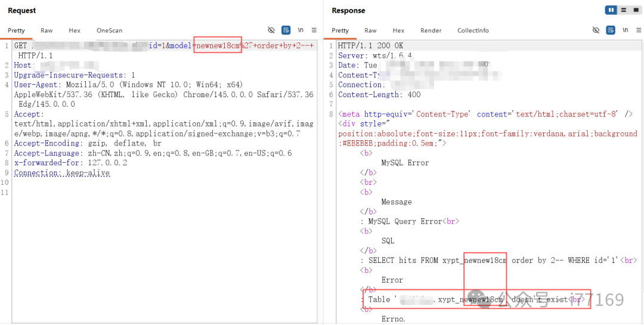Toggle the \n newline display in Request panel
Screen dimensions: 644x325
pos(301,30)
